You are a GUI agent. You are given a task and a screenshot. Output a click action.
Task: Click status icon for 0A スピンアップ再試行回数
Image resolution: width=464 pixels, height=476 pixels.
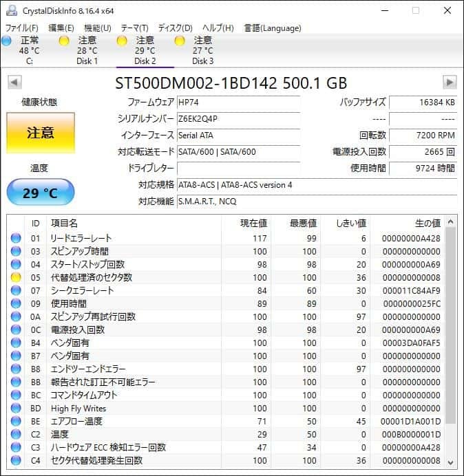point(16,316)
